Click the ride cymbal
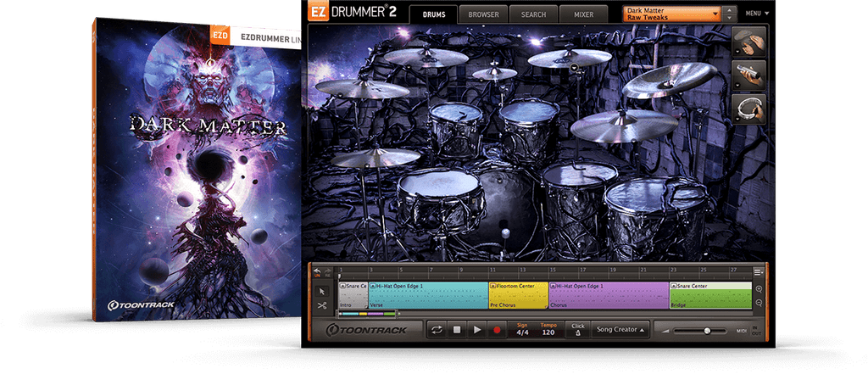The width and height of the screenshot is (868, 374). click(x=624, y=125)
